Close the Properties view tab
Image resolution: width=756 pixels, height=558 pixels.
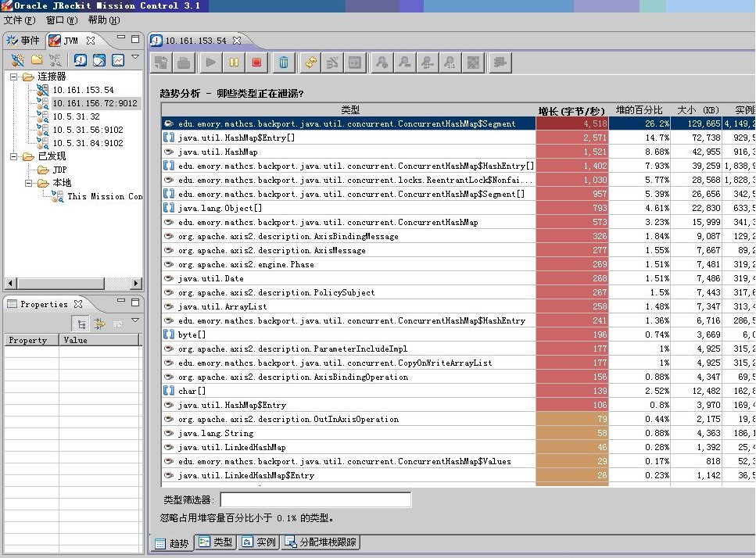pyautogui.click(x=78, y=304)
